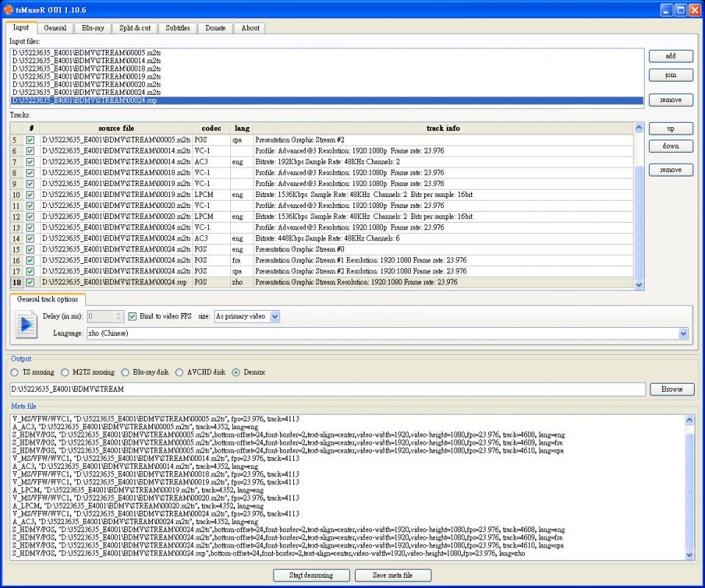Disable track 5 Presentation Graphic Stream

click(29, 140)
